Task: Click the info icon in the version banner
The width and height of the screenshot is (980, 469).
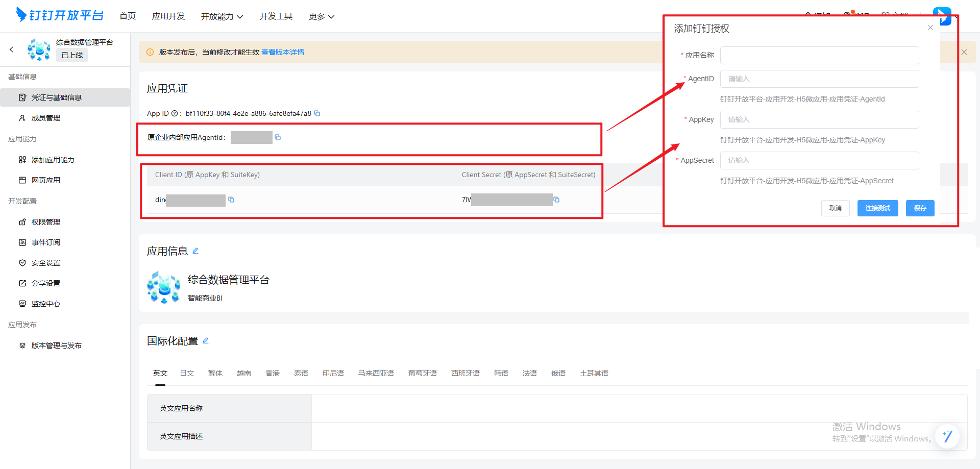Action: point(150,52)
